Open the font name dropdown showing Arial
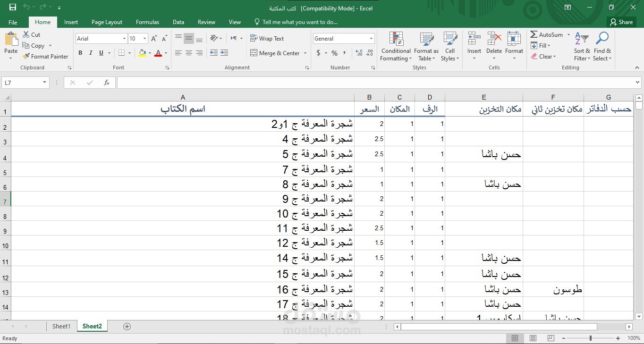This screenshot has height=344, width=644. (x=125, y=39)
